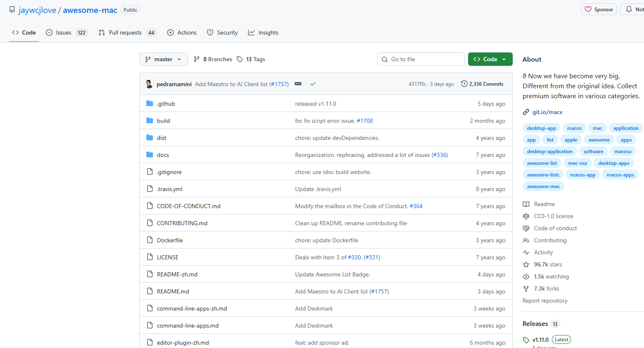Click the Sponsor button
Image resolution: width=644 pixels, height=348 pixels.
[x=599, y=9]
